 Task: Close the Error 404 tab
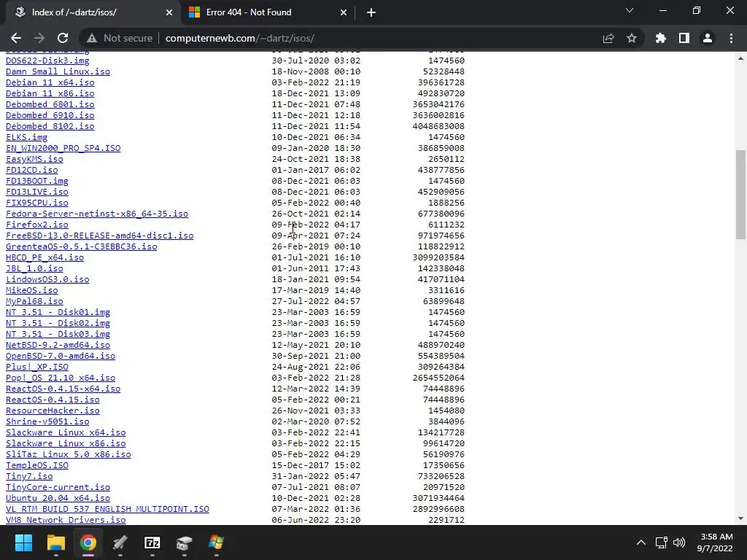(x=344, y=12)
